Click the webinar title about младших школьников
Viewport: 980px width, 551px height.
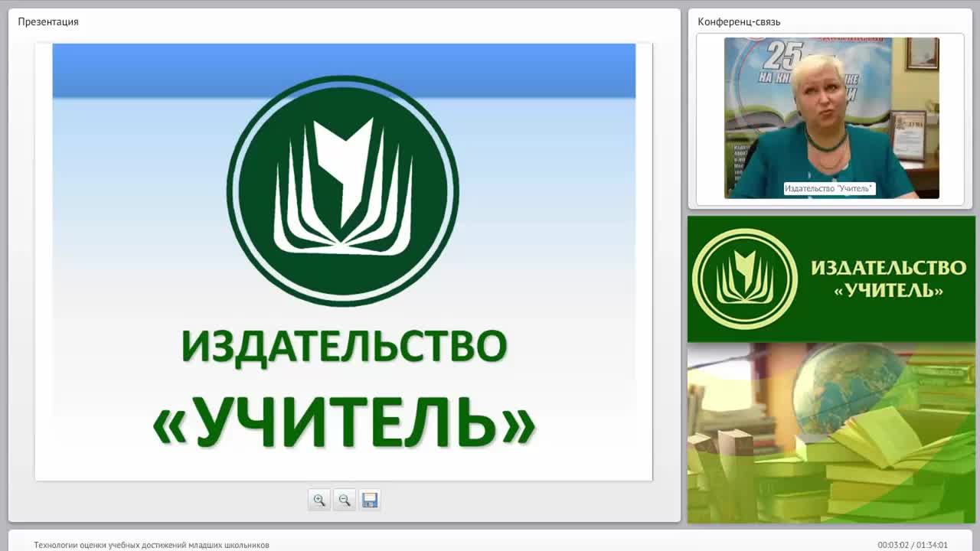(x=152, y=545)
